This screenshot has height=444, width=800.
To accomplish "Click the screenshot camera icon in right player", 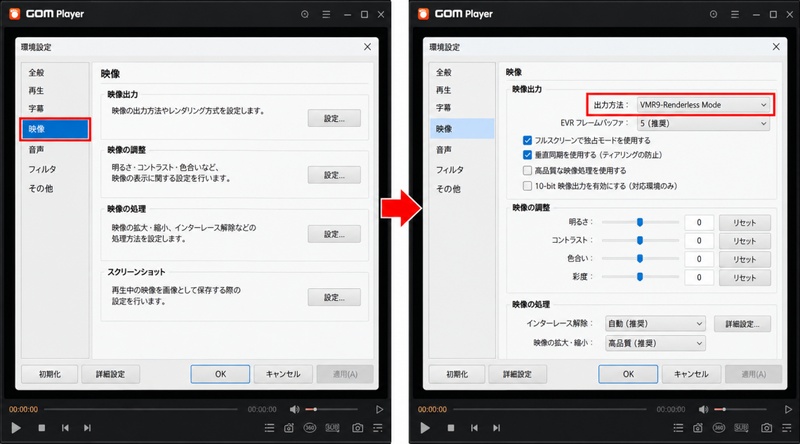I will pyautogui.click(x=766, y=428).
